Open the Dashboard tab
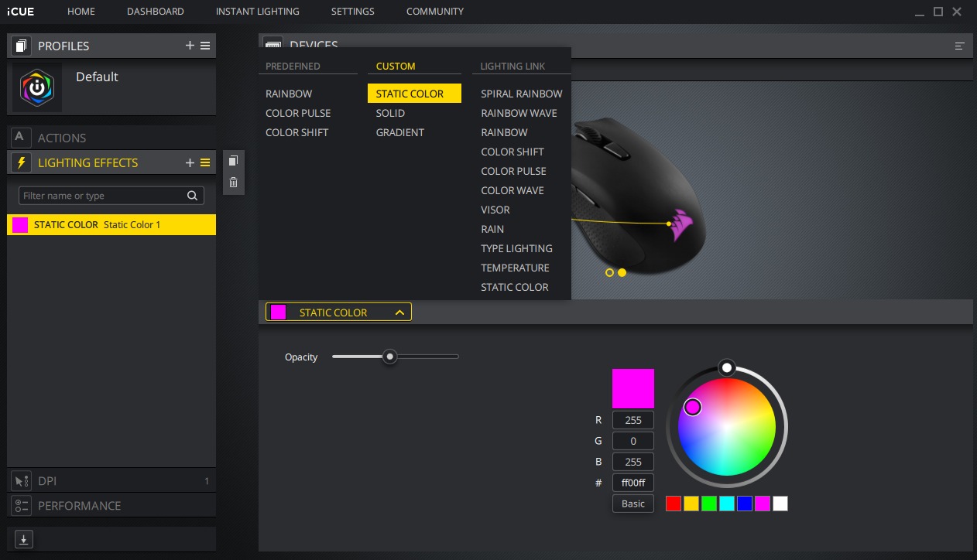 tap(156, 12)
